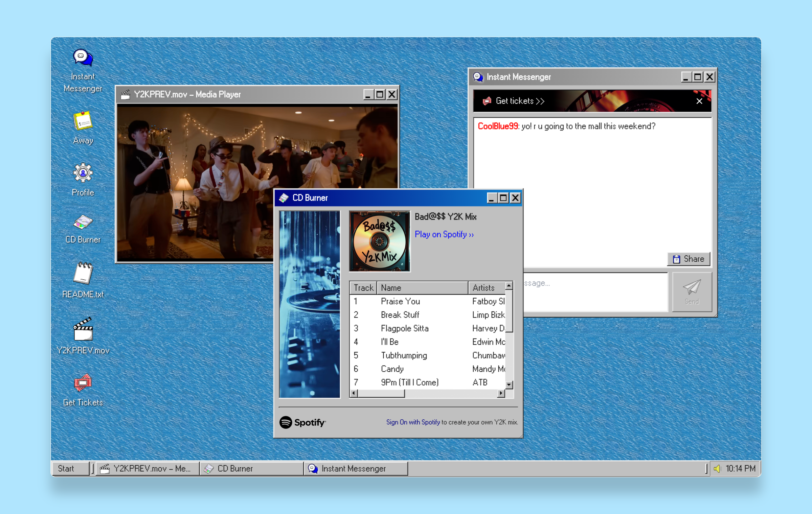Screen dimensions: 812x514
Task: Click the Send paper plane button
Action: tap(692, 292)
